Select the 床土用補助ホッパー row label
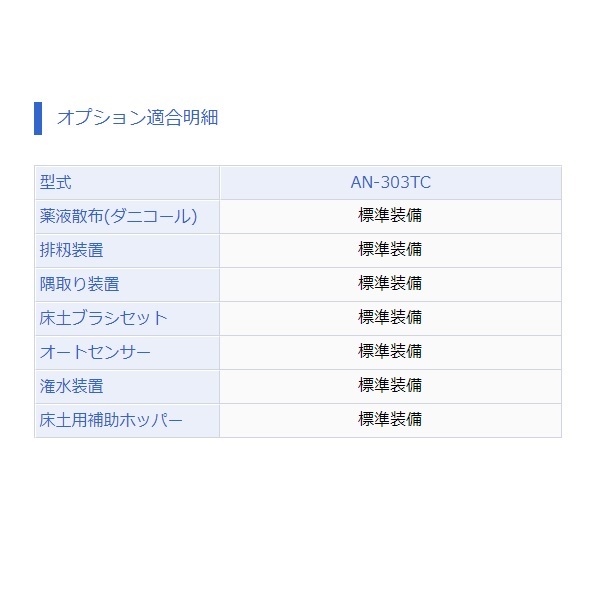 (111, 421)
